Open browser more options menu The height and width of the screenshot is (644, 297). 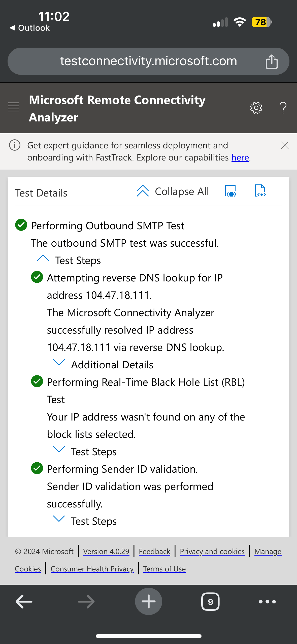[x=267, y=601]
